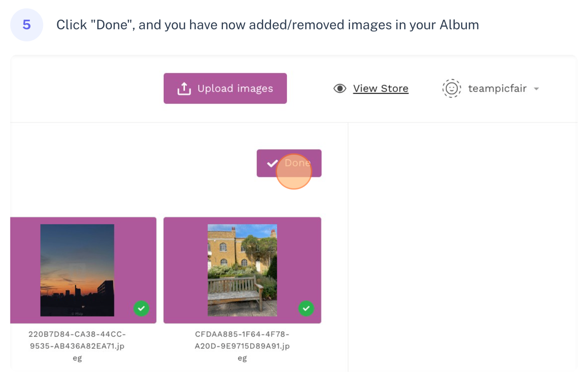The image size is (588, 378).
Task: Click the teampicfair smiley avatar icon
Action: pyautogui.click(x=451, y=89)
